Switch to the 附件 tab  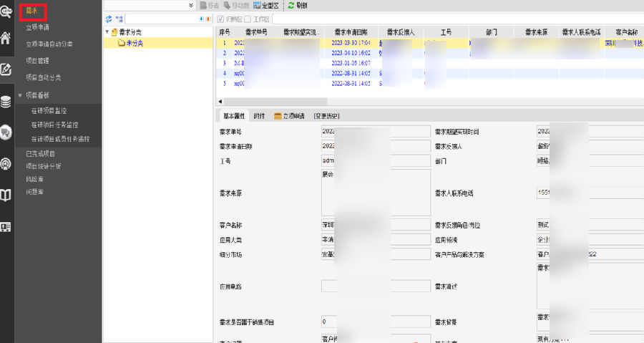(259, 115)
